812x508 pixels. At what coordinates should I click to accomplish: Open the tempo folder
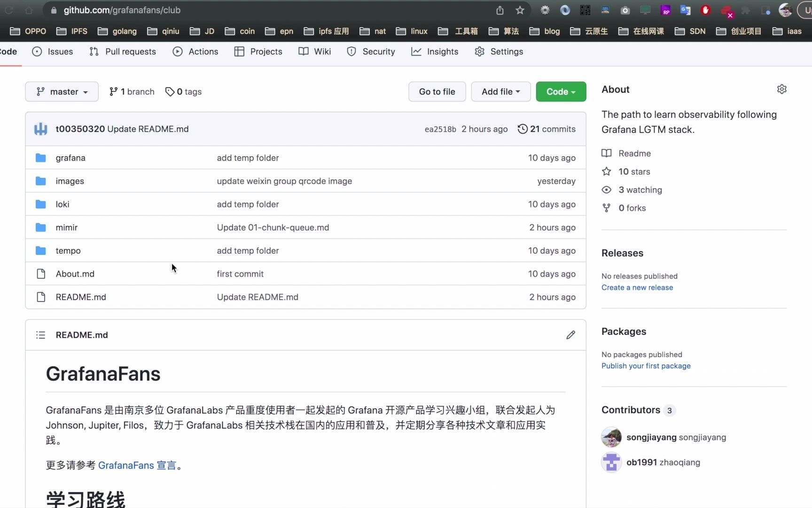(x=68, y=251)
